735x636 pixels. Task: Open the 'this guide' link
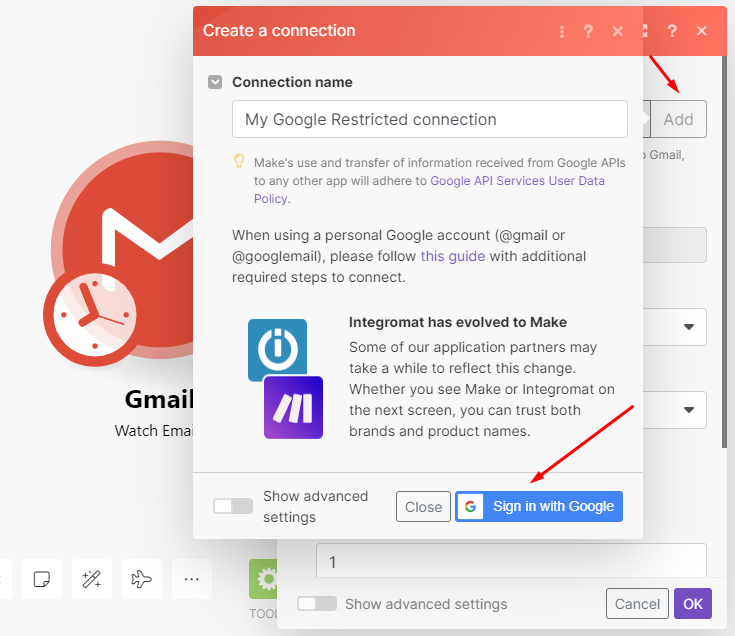pyautogui.click(x=453, y=256)
